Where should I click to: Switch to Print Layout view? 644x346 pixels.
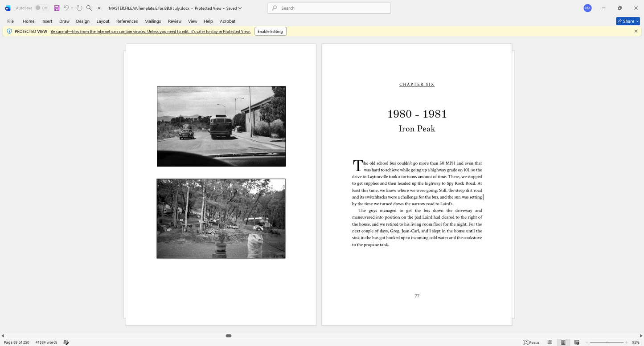[563, 342]
